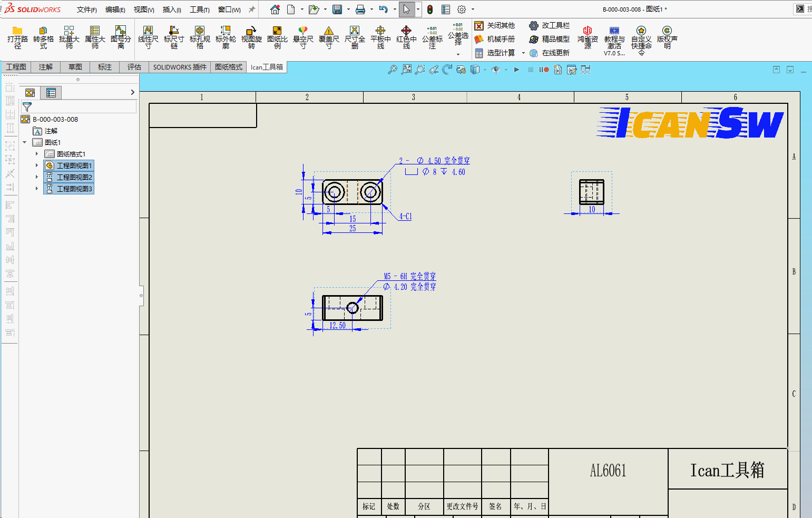Click the rebuild traffic light icon
812x518 pixels.
pos(430,9)
